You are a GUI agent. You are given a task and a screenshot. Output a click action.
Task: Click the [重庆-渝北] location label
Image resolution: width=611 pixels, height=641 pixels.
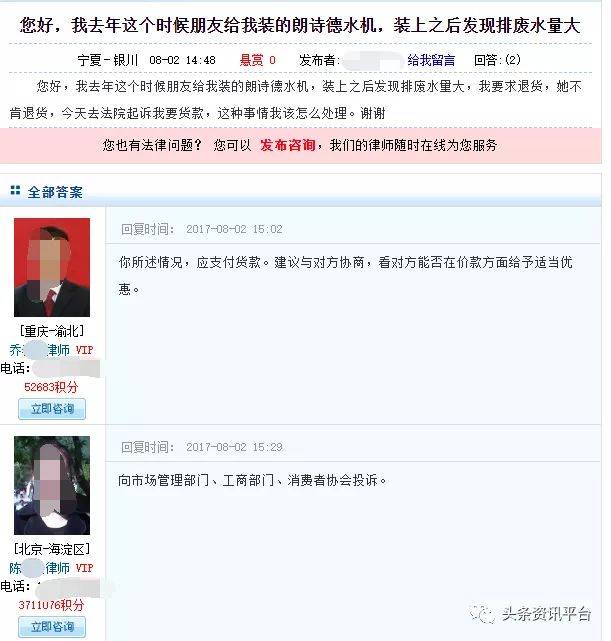pos(51,331)
